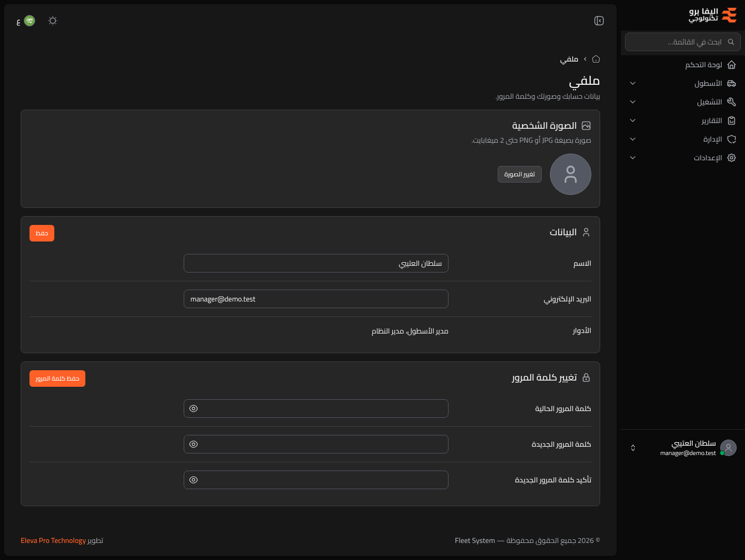Click the profile picture placeholder avatar
This screenshot has width=745, height=560.
click(x=571, y=174)
